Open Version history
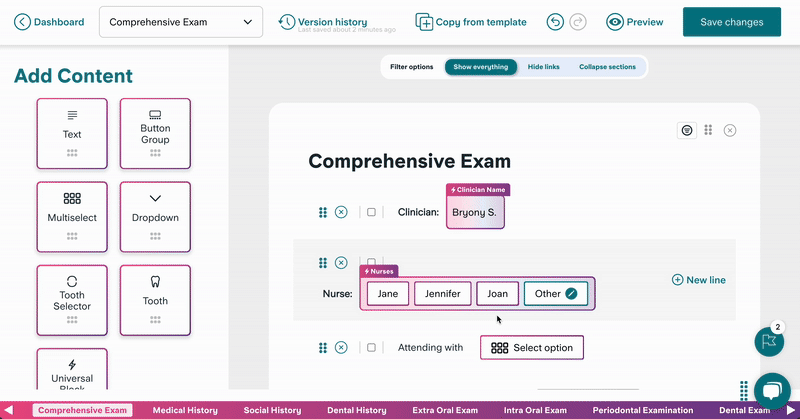 tap(323, 22)
